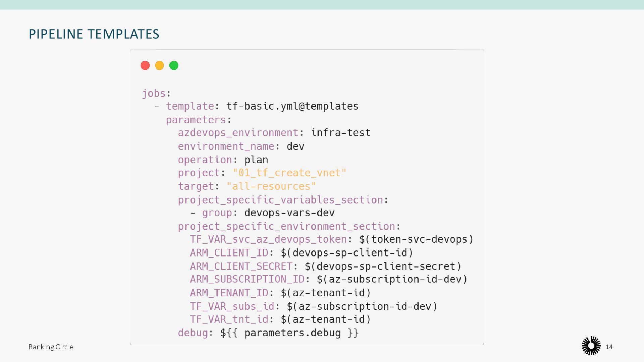The width and height of the screenshot is (644, 362).
Task: Click the "all-resources" target string
Action: point(271,186)
